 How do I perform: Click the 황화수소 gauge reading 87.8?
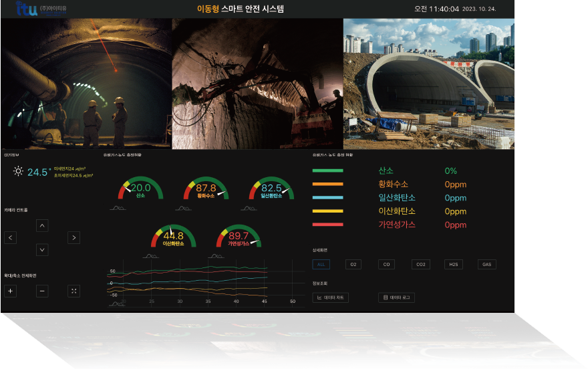tap(206, 187)
